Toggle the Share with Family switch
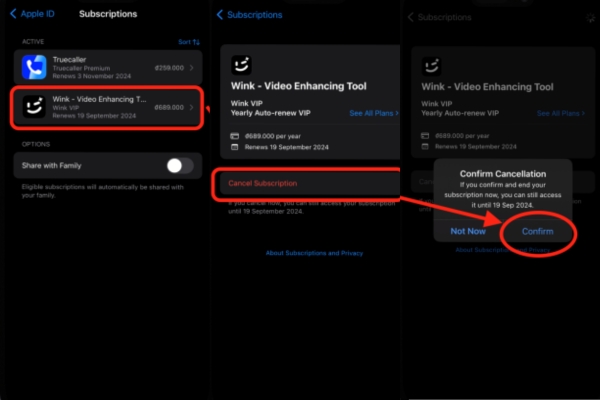The height and width of the screenshot is (400, 600). (179, 165)
